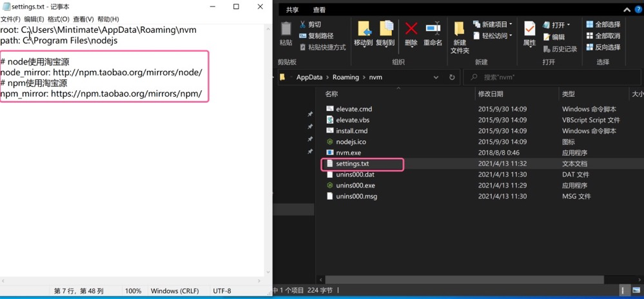This screenshot has height=299, width=644.
Task: Open the Share (共享) ribbon tab
Action: [x=293, y=10]
